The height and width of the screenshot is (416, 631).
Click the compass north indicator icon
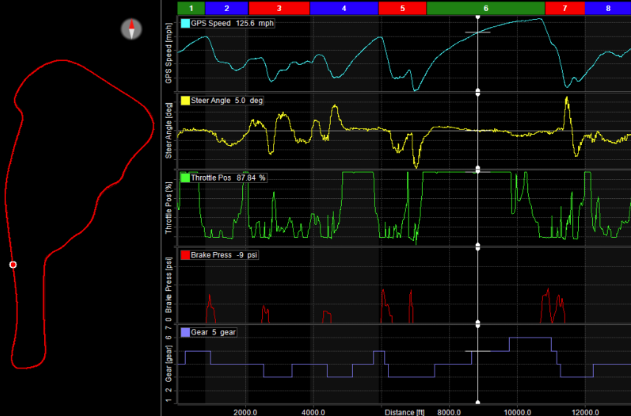(x=131, y=29)
